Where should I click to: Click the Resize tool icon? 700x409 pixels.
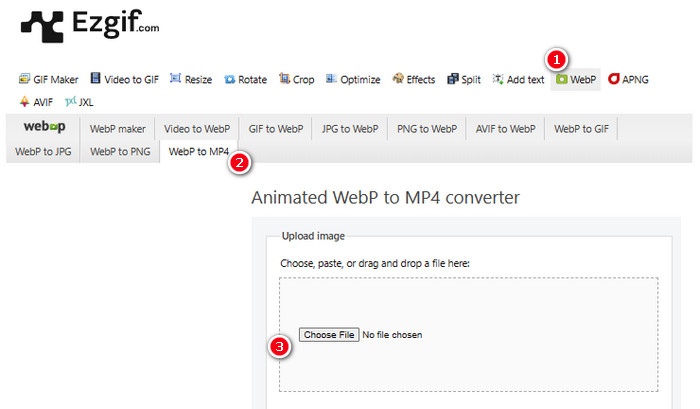pyautogui.click(x=175, y=79)
